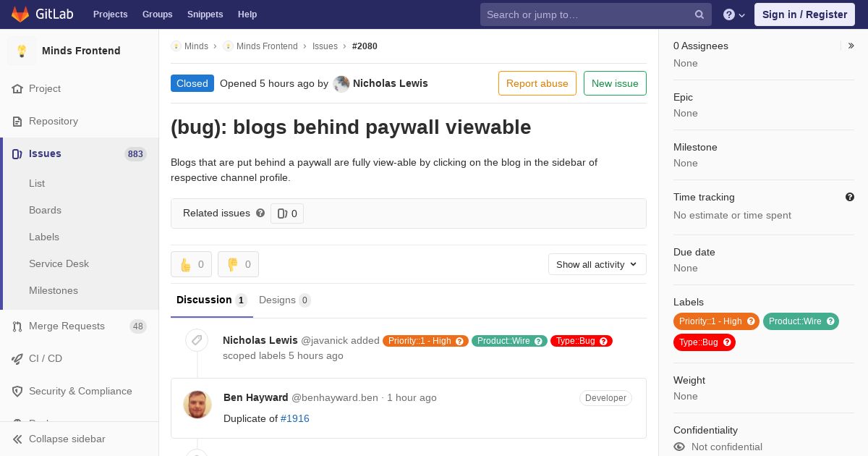Switch to the Designs tab
This screenshot has width=868, height=456.
285,300
